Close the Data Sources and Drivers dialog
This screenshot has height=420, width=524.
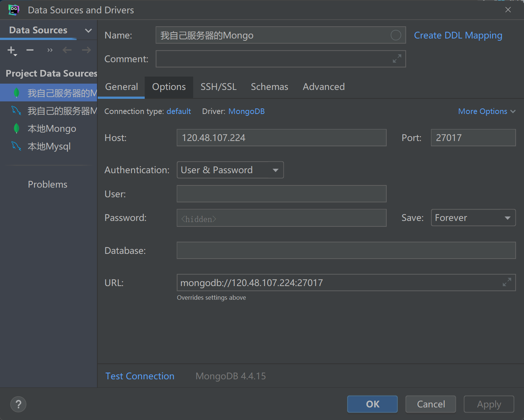point(508,10)
